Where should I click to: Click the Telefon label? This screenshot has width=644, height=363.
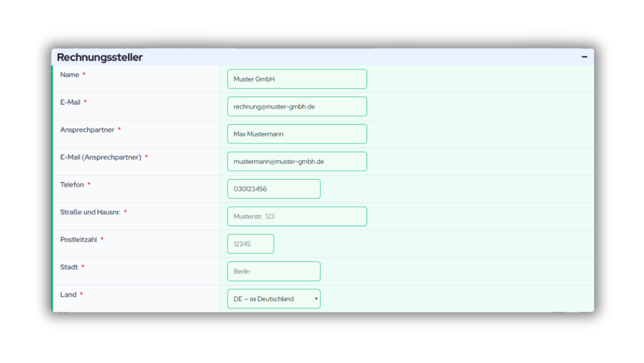(x=72, y=185)
